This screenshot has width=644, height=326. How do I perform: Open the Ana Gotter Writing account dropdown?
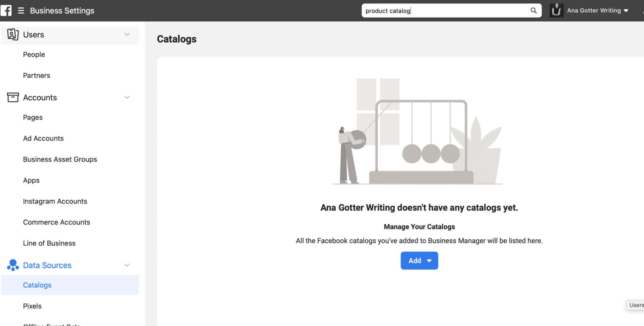tap(597, 10)
